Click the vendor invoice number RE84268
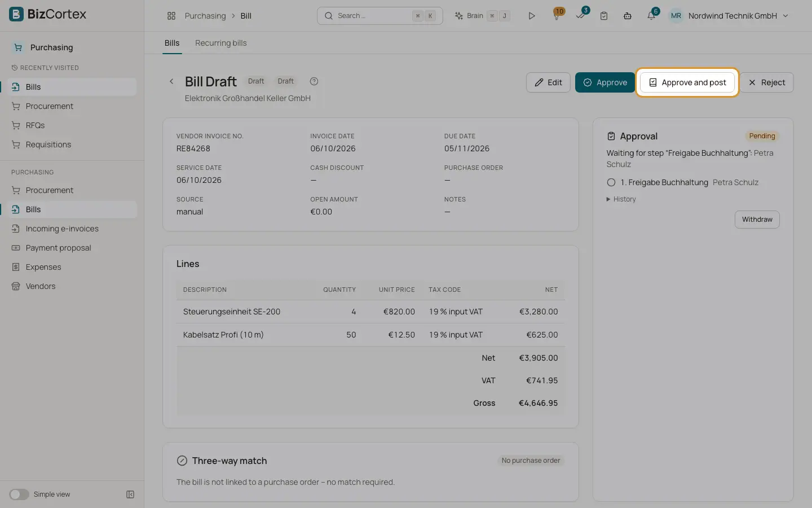 click(x=193, y=148)
